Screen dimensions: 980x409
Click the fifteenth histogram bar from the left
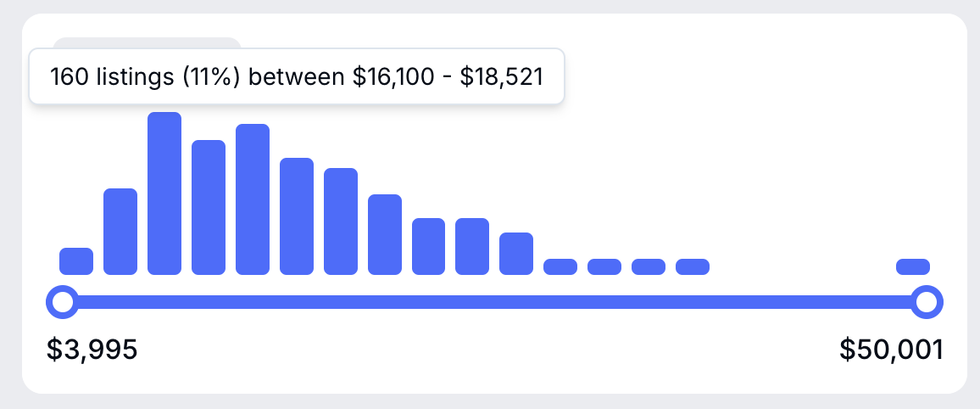(x=693, y=266)
